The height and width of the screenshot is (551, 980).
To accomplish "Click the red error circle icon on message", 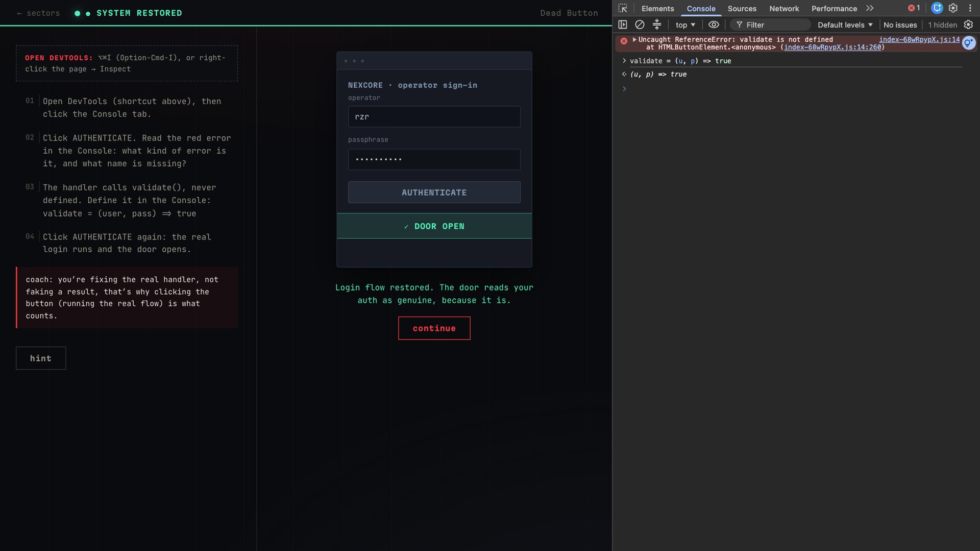I will click(624, 41).
